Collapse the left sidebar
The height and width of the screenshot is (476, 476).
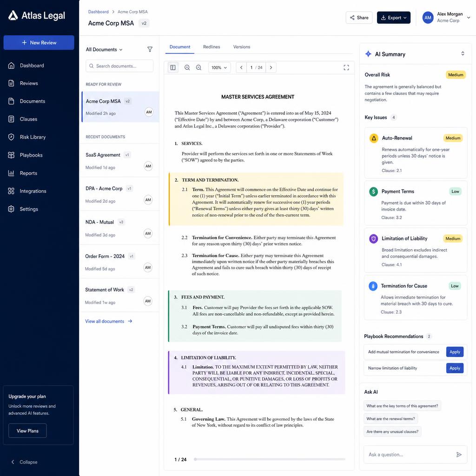24,462
